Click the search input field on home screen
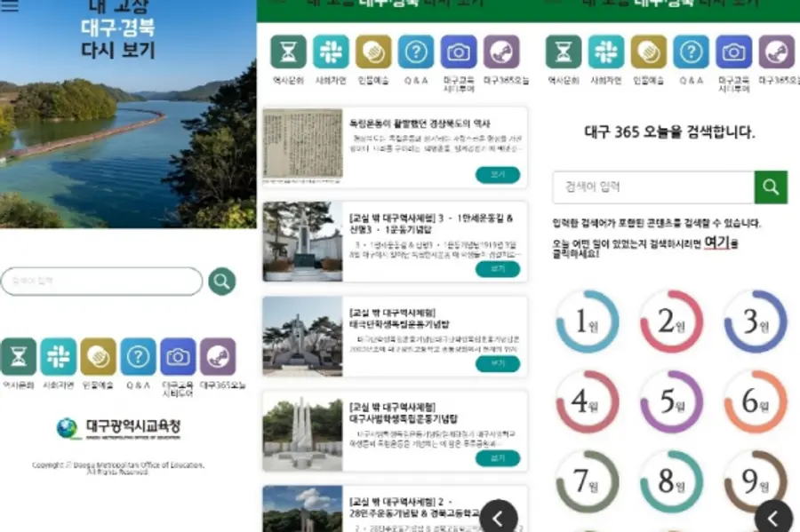 coord(101,282)
